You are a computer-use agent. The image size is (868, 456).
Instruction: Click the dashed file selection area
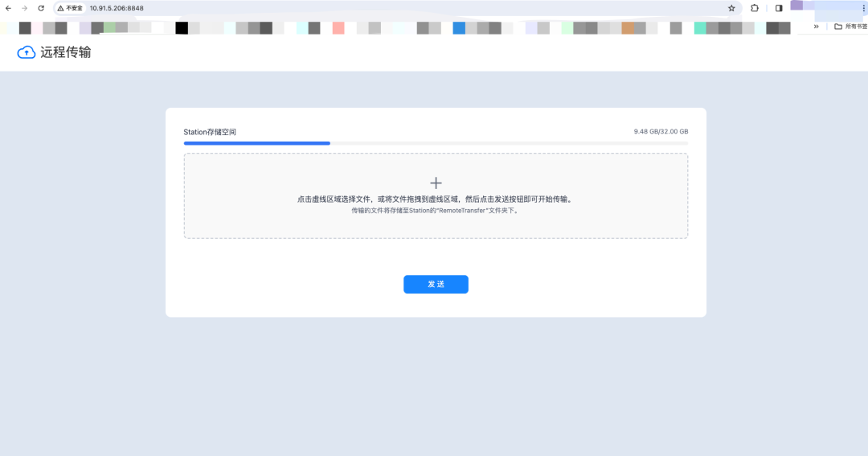coord(436,196)
